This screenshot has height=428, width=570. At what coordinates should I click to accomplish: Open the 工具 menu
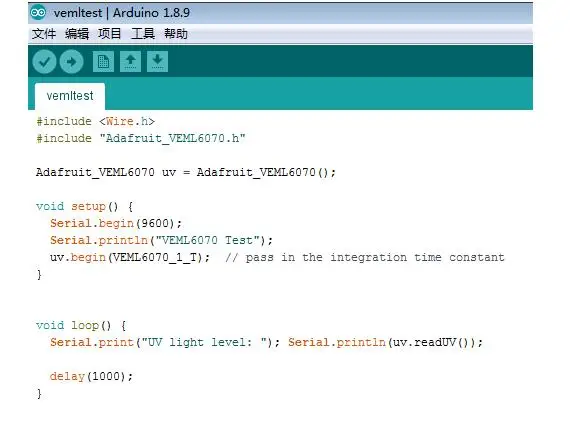(x=142, y=34)
